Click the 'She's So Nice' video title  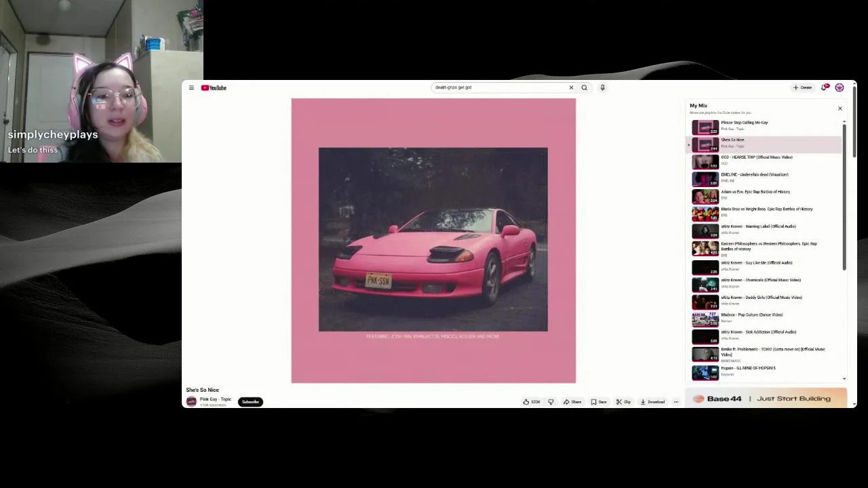click(x=203, y=390)
